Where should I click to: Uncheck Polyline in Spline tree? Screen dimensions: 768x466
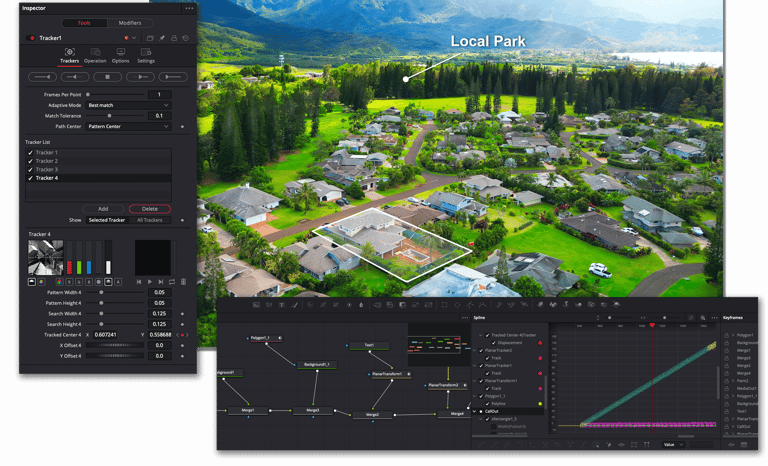click(x=487, y=404)
